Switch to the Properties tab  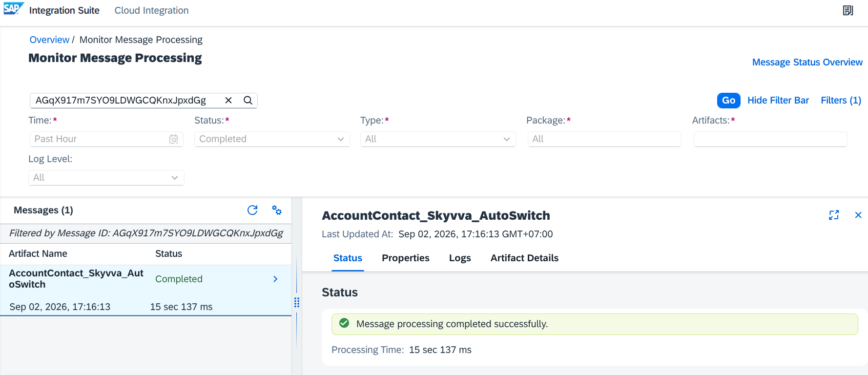tap(406, 258)
